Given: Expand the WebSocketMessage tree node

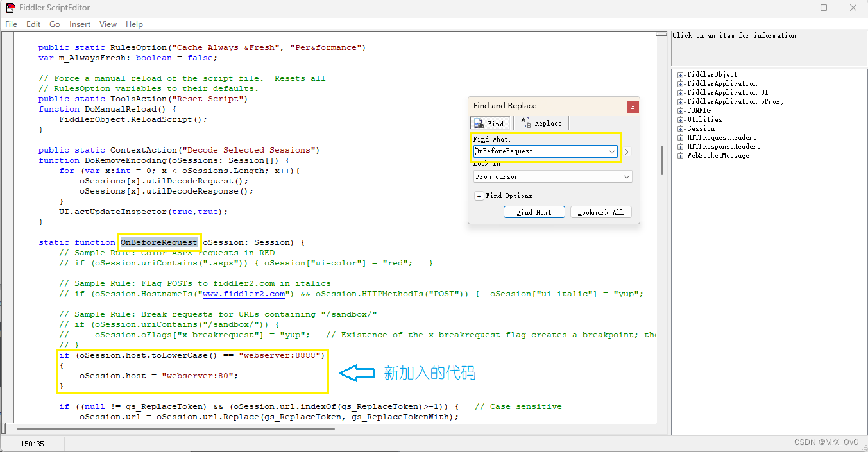Looking at the screenshot, I should click(x=681, y=156).
